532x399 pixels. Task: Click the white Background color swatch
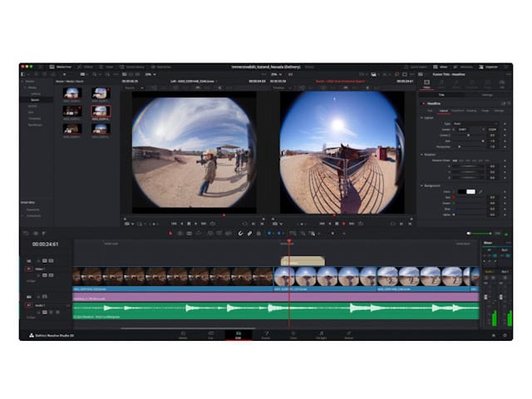pos(471,192)
